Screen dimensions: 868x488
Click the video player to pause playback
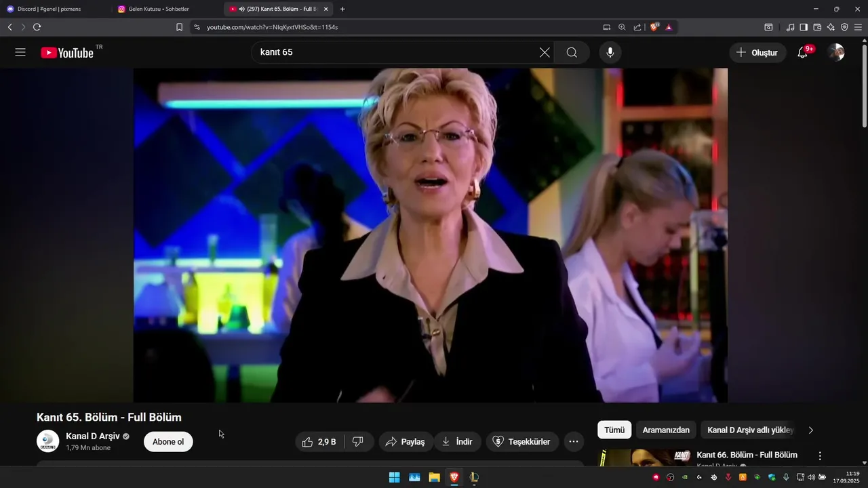(431, 235)
